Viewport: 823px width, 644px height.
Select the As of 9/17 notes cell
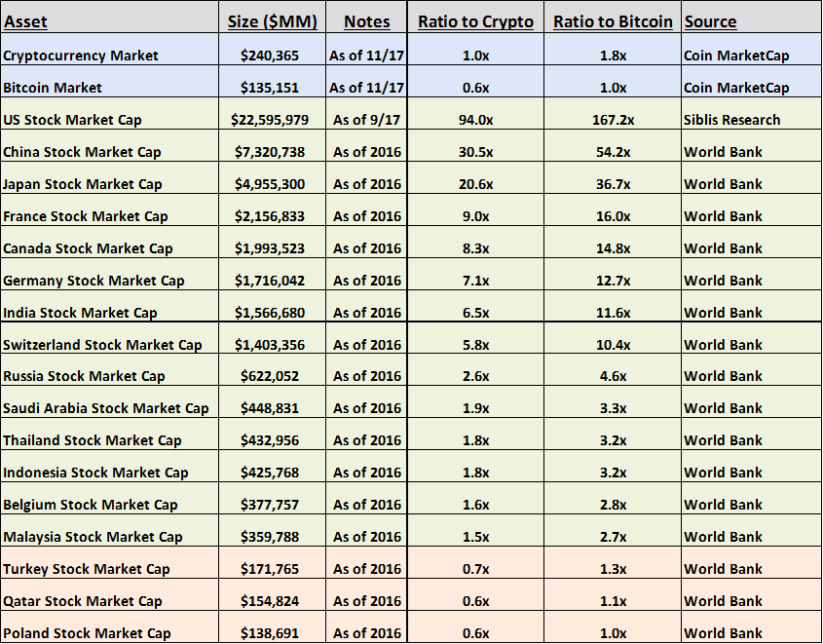(x=367, y=120)
